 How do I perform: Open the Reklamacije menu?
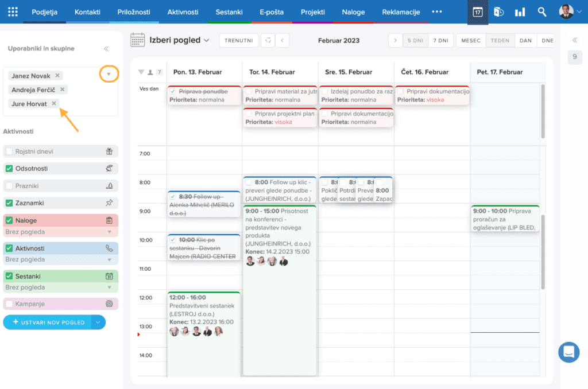401,12
